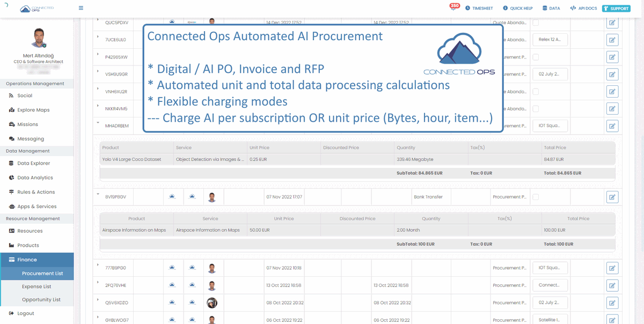644x324 pixels.
Task: Expand row 7UCE6UL0 details
Action: pyautogui.click(x=98, y=37)
